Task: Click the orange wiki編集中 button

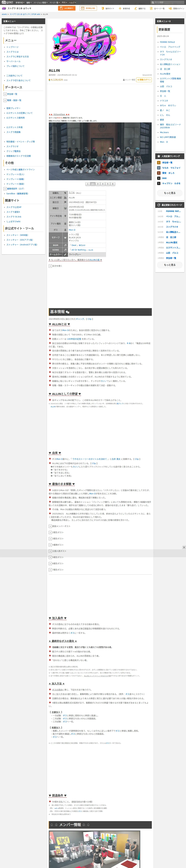Action: coord(67,8)
